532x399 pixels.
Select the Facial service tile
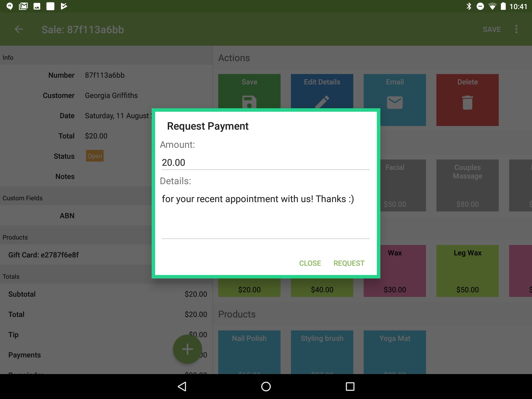coord(403,185)
